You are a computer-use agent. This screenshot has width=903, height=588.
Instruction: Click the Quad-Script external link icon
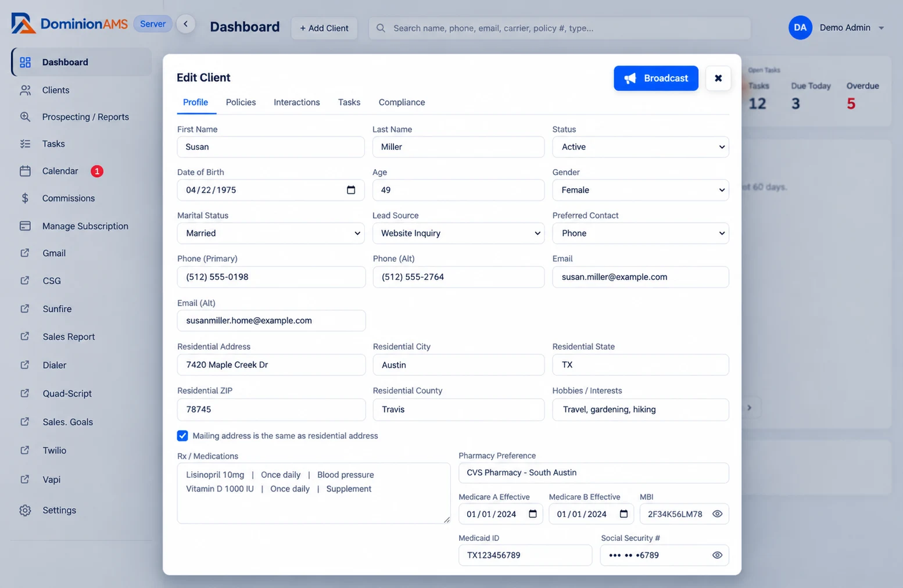25,393
